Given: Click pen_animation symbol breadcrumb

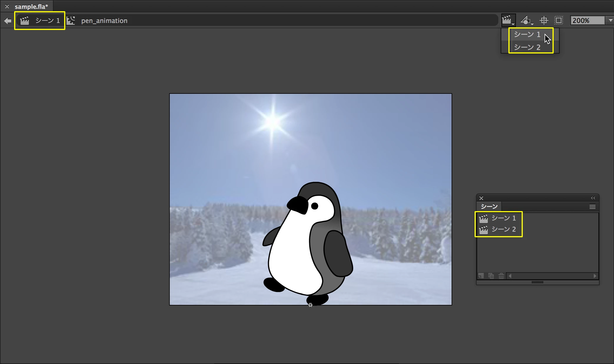Looking at the screenshot, I should (104, 21).
